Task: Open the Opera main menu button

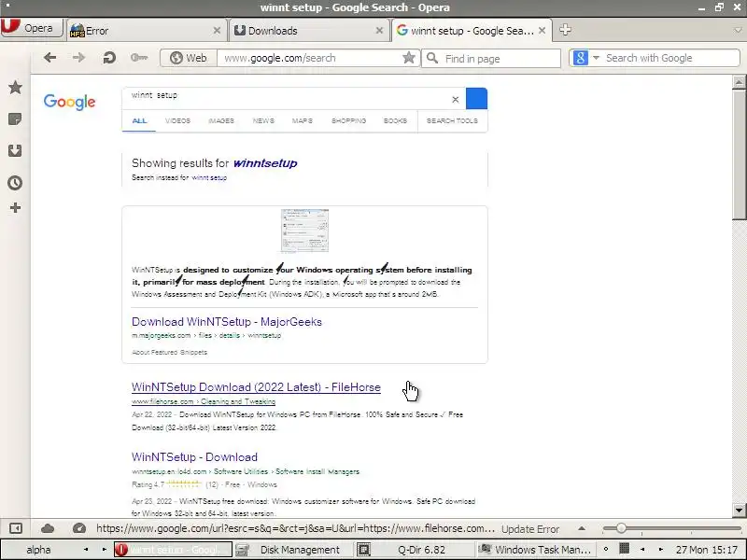Action: click(x=32, y=28)
